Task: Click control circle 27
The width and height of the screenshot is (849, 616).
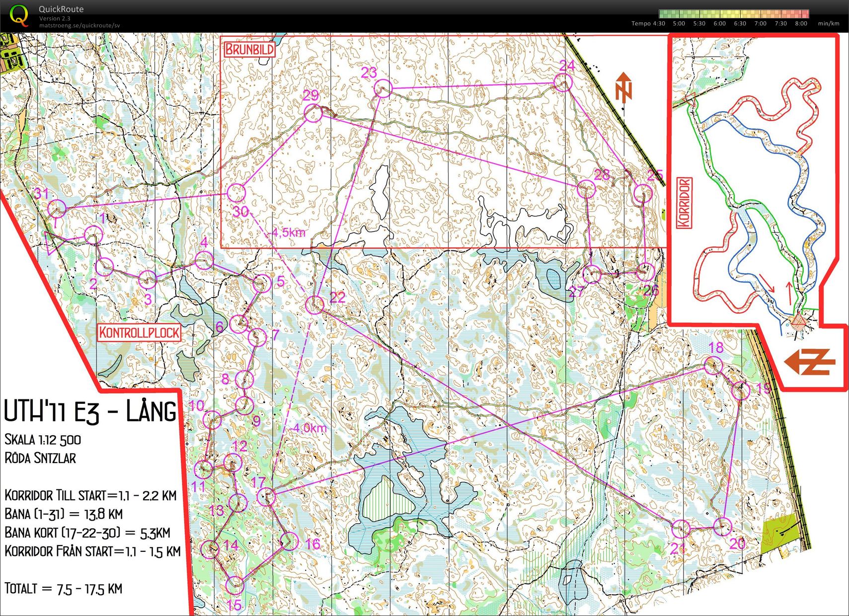Action: pyautogui.click(x=592, y=274)
